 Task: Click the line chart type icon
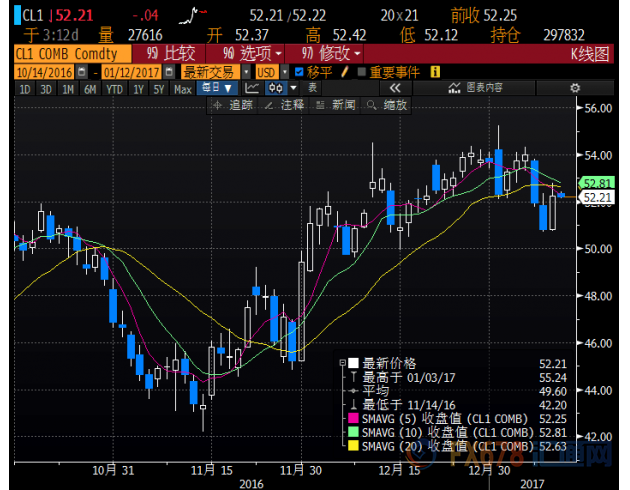(x=251, y=89)
